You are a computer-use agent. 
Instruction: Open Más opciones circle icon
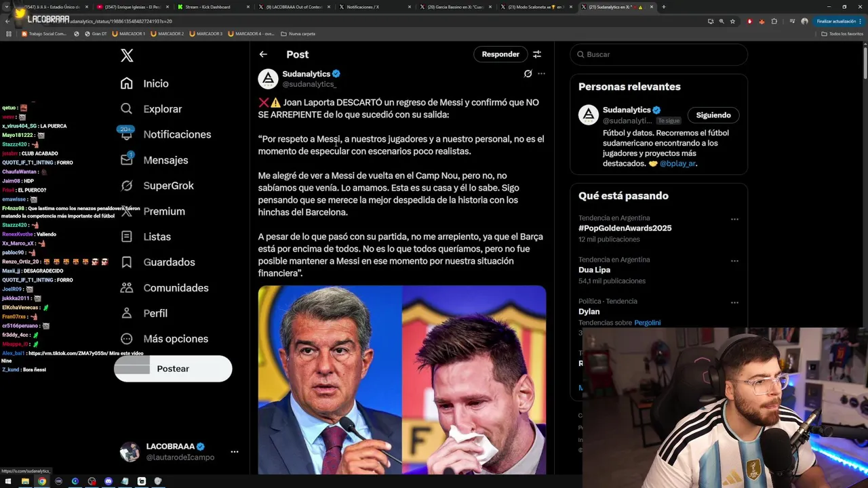click(127, 339)
